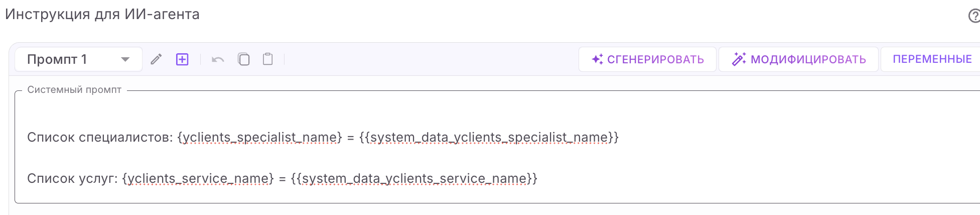Undo the last change

[218, 59]
